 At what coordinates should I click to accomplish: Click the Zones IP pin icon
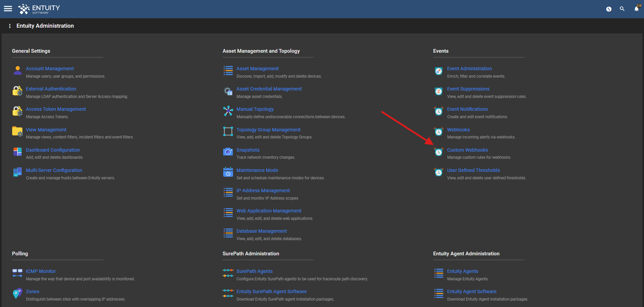(18, 293)
